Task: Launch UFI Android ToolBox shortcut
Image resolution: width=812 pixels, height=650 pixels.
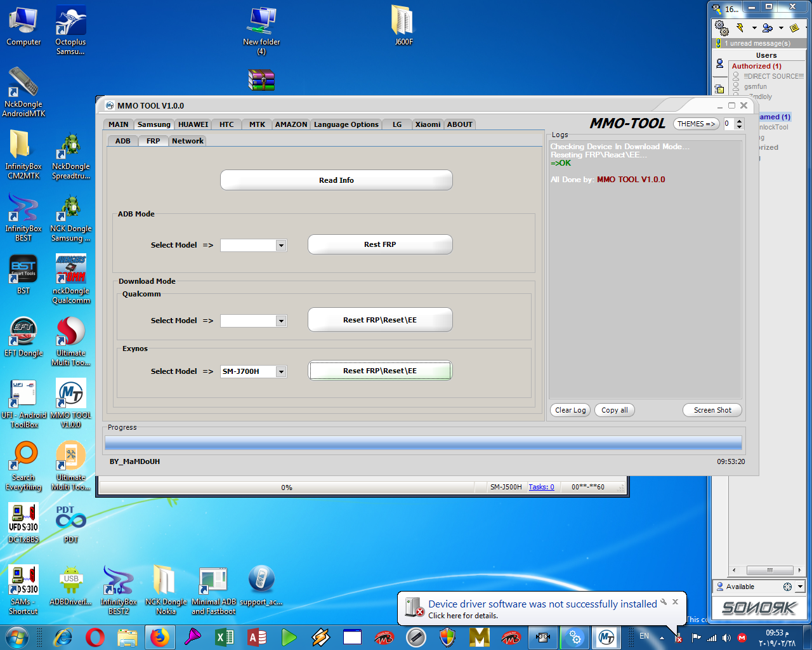Action: [23, 403]
